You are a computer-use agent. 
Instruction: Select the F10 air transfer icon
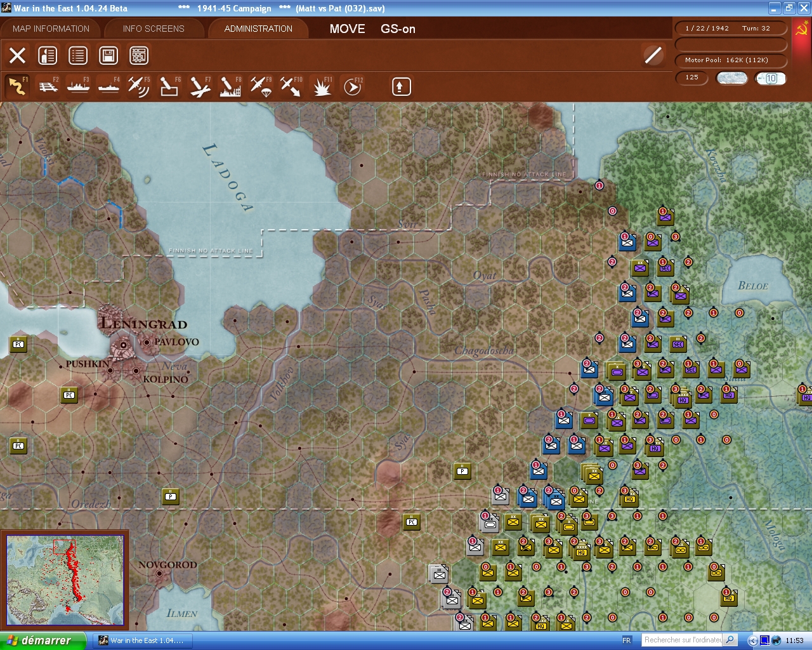291,86
